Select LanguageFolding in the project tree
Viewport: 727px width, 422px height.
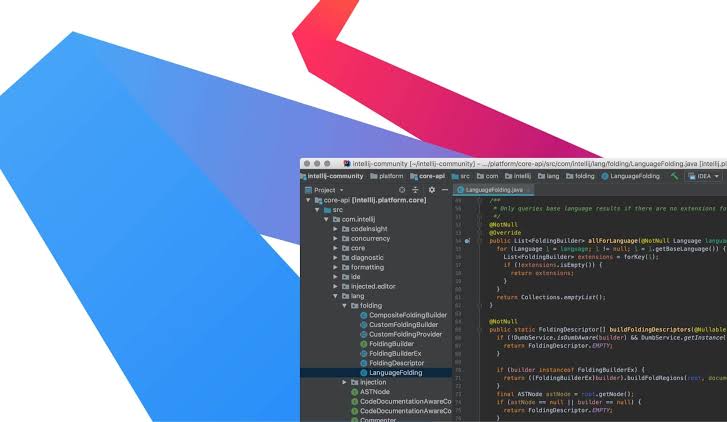tap(395, 373)
